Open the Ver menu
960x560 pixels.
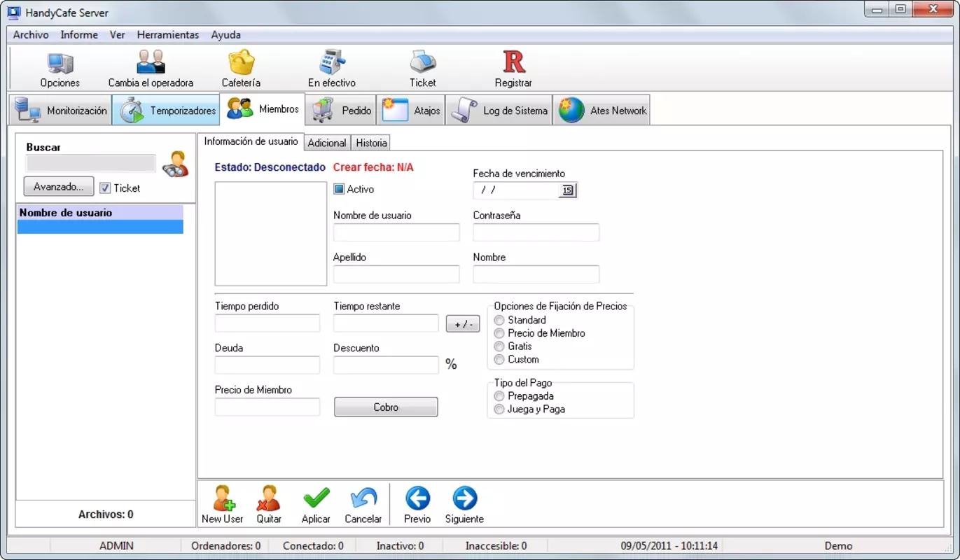(x=117, y=34)
